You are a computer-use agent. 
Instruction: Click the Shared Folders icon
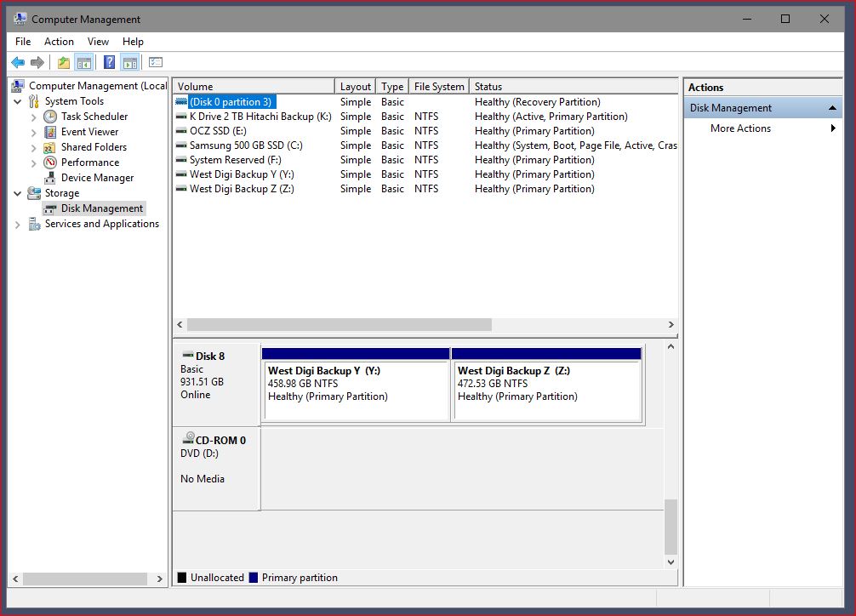pyautogui.click(x=49, y=147)
